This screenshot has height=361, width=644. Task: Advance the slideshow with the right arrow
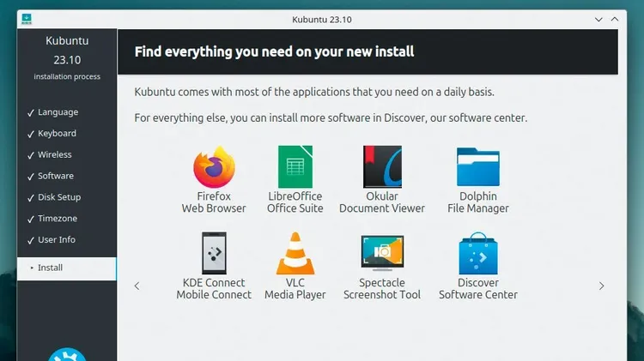pyautogui.click(x=601, y=286)
